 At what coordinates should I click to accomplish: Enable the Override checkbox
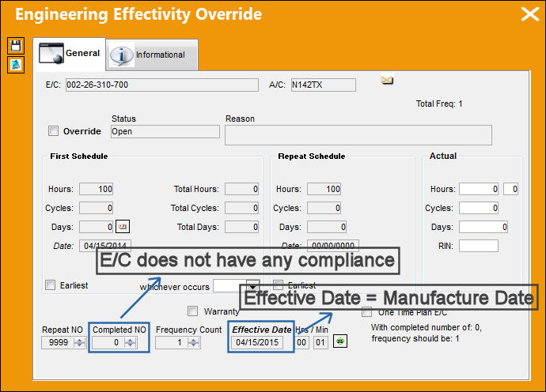coord(53,130)
